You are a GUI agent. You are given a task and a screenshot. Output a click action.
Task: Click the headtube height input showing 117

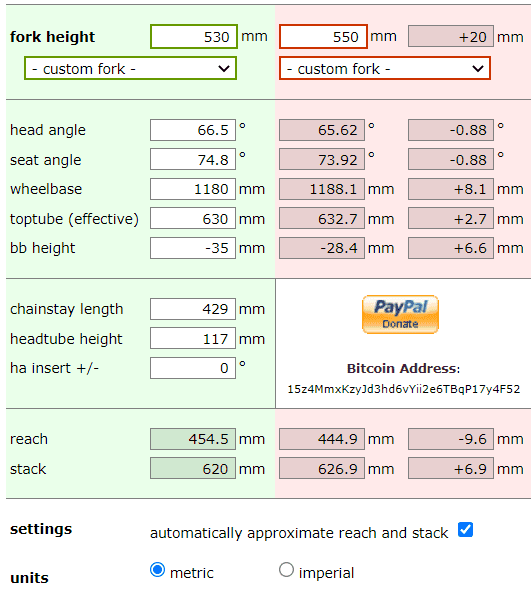[193, 339]
